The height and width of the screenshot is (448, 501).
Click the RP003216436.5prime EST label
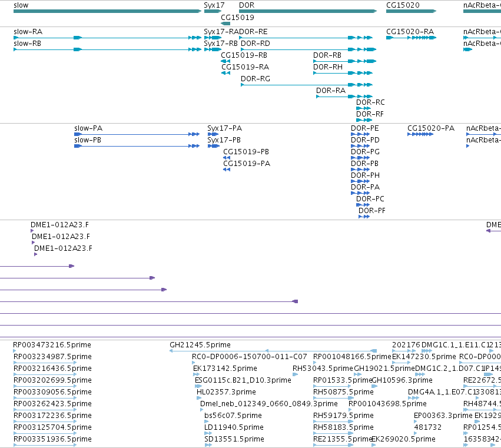click(x=53, y=369)
